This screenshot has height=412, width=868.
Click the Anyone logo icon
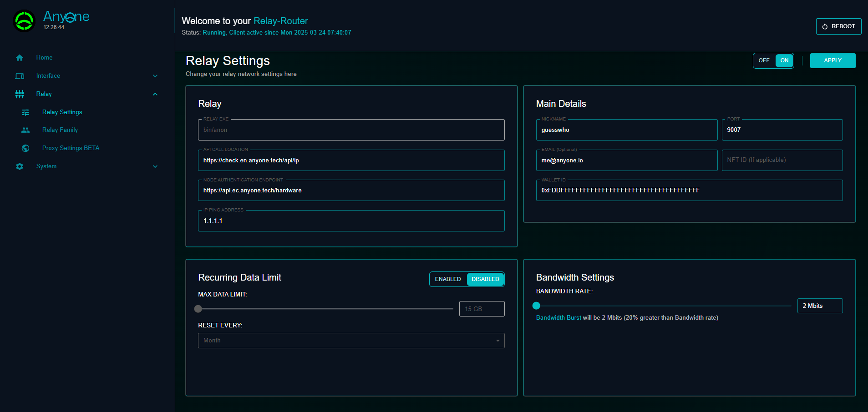(24, 21)
